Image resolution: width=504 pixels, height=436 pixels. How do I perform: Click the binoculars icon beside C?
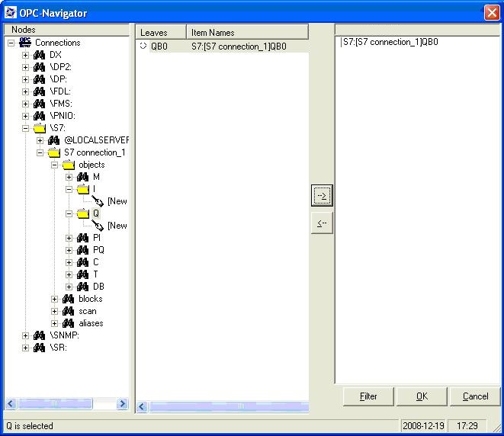(82, 262)
